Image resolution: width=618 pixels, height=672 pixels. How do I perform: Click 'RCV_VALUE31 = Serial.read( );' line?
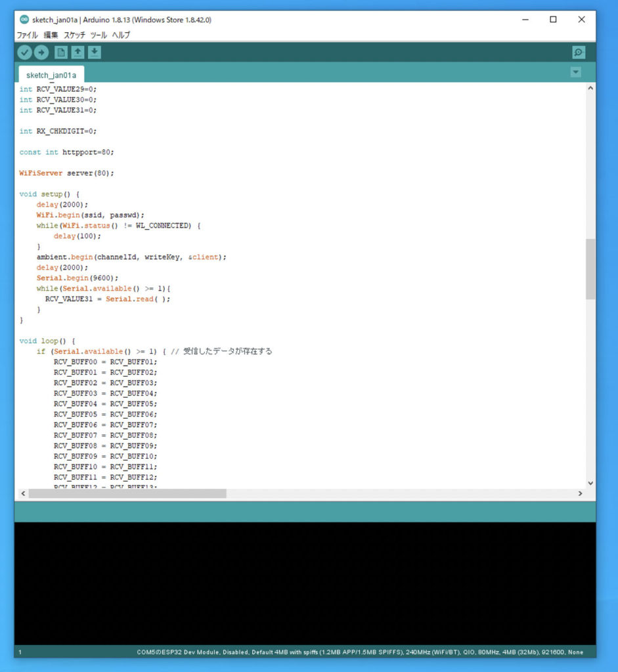point(108,299)
